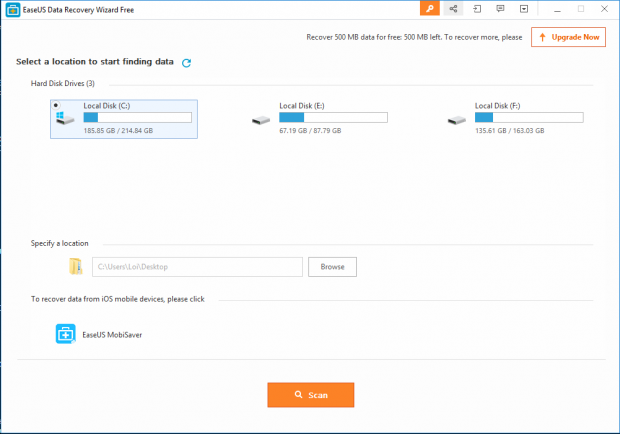620x434 pixels.
Task: Click the orange key activation icon
Action: pyautogui.click(x=429, y=9)
